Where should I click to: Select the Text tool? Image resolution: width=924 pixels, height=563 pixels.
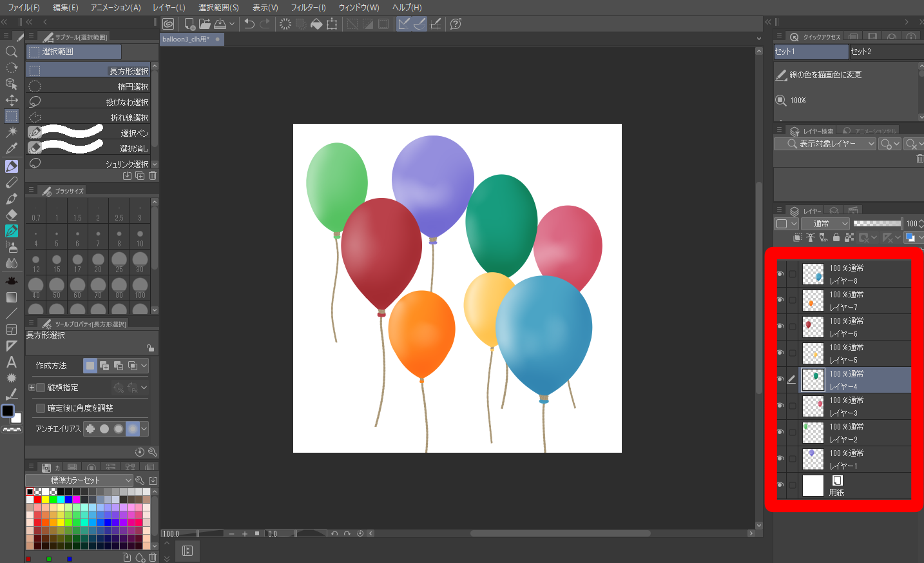(x=11, y=362)
